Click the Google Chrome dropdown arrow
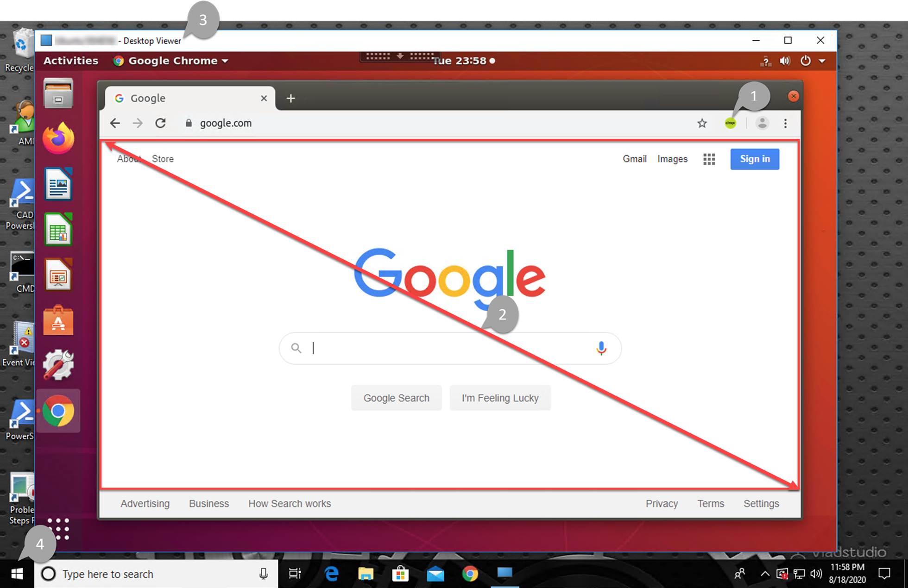Screen dimensions: 908x588 click(x=226, y=62)
